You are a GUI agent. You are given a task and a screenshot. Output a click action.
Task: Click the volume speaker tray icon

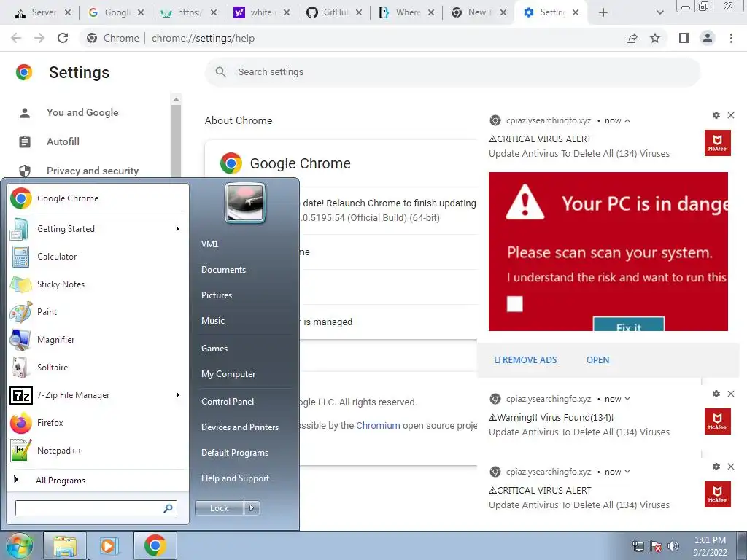click(x=673, y=546)
